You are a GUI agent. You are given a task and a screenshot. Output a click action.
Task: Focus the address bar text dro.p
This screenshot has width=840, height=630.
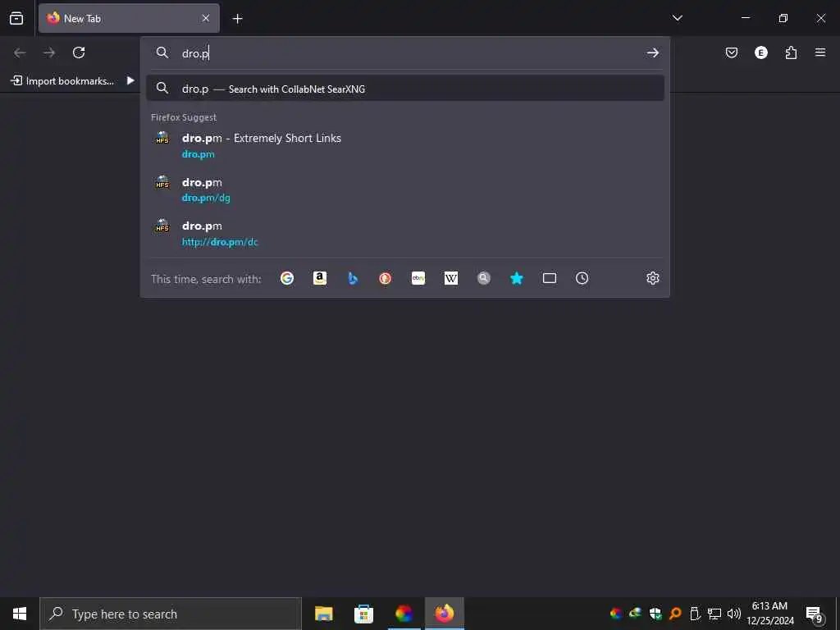point(195,53)
